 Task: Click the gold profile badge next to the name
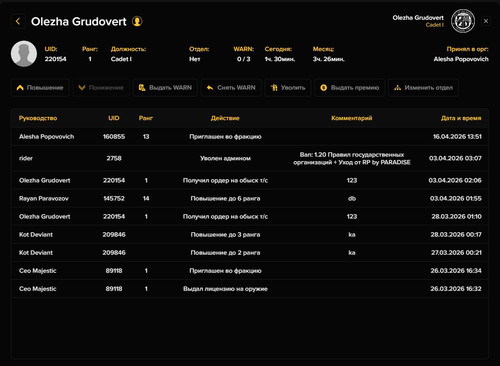point(137,21)
